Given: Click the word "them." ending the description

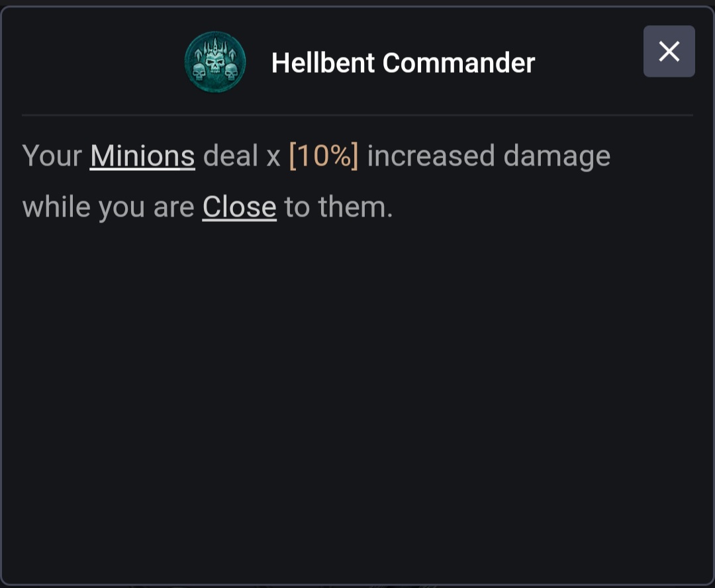Looking at the screenshot, I should point(356,207).
